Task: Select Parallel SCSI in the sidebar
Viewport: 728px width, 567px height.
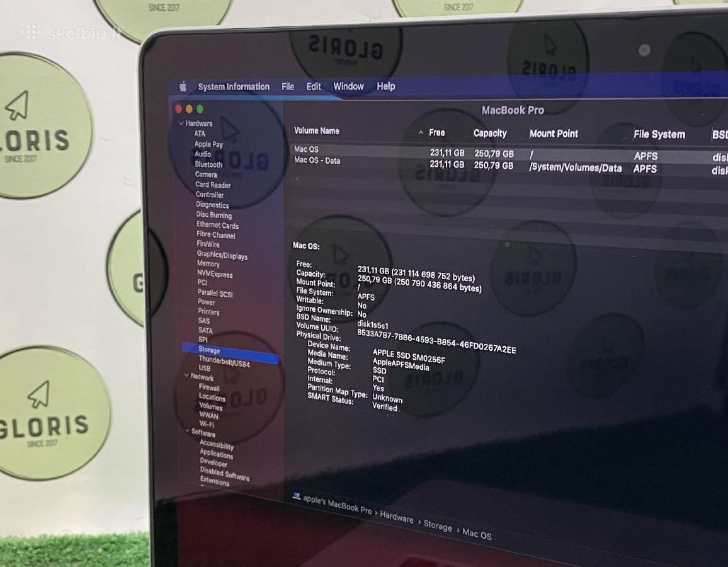Action: tap(215, 294)
